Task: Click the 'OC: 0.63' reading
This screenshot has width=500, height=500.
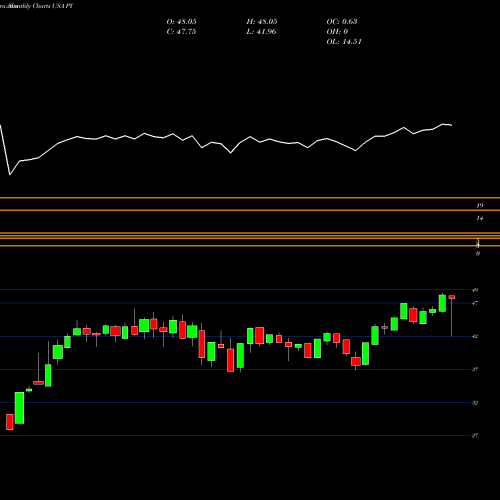Action: [342, 22]
